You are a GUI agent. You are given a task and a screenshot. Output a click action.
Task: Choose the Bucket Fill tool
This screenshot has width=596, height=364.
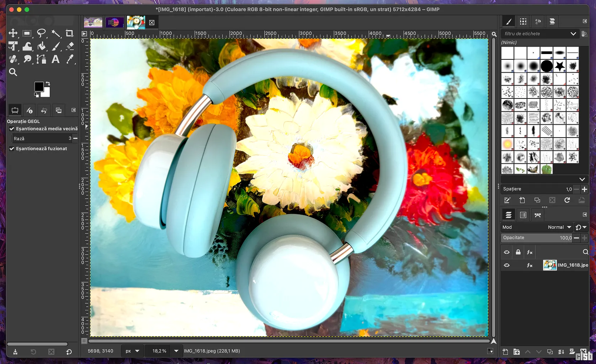coord(42,46)
